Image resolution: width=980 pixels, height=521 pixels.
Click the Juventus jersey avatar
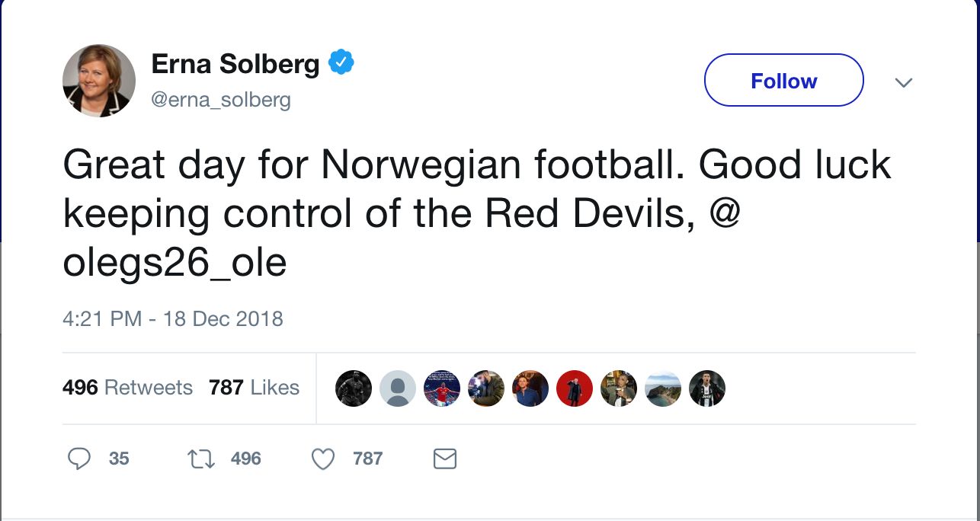(707, 388)
